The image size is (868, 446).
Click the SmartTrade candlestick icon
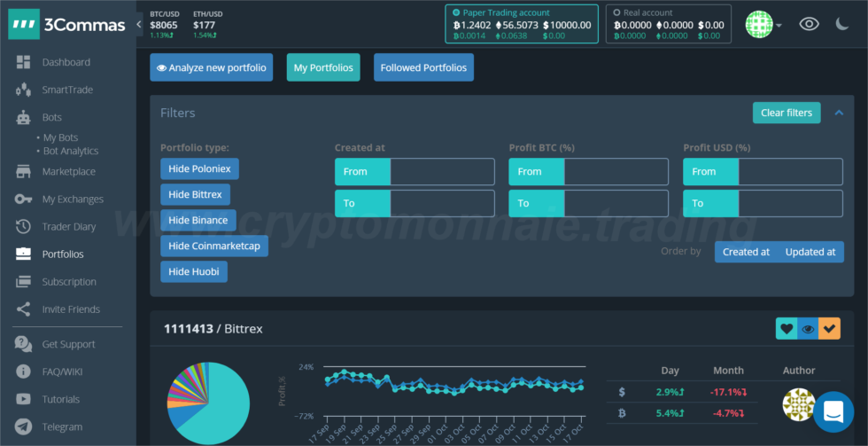(23, 90)
